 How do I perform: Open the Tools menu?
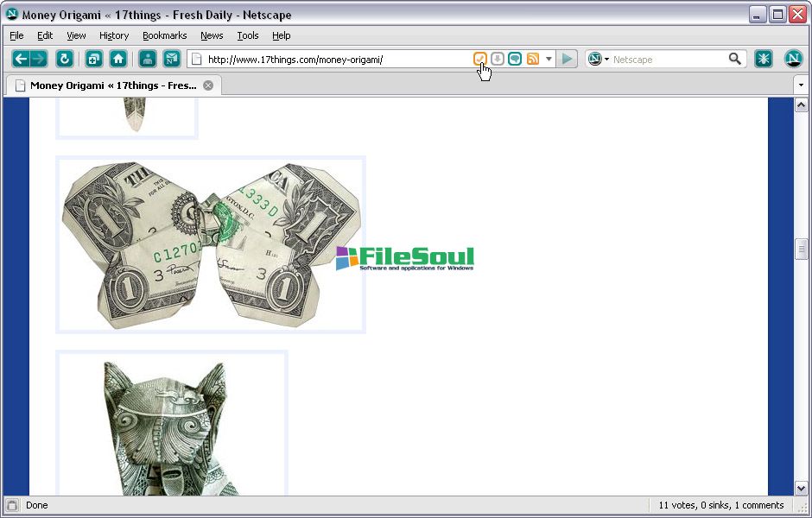pos(248,35)
